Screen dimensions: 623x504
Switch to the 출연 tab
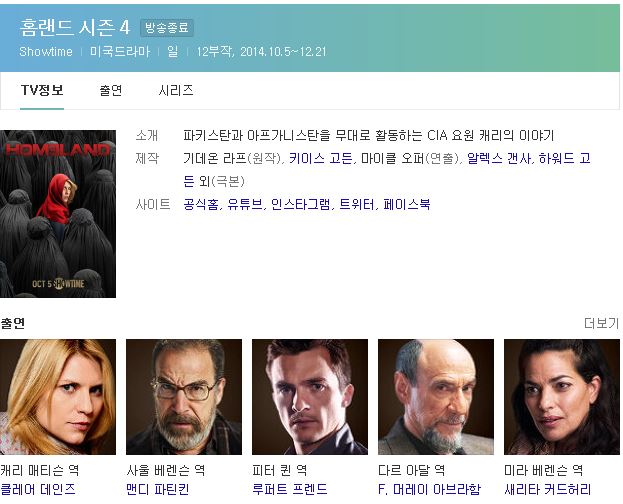tap(110, 91)
